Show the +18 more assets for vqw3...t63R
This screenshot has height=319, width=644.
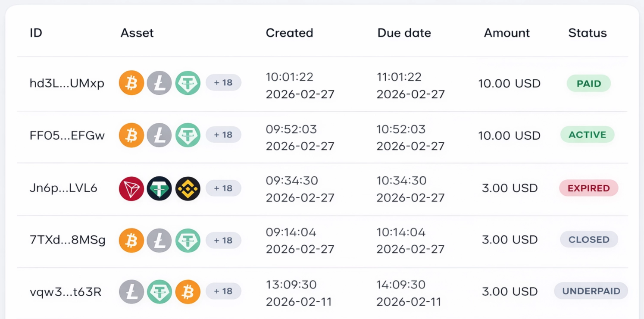(x=223, y=291)
